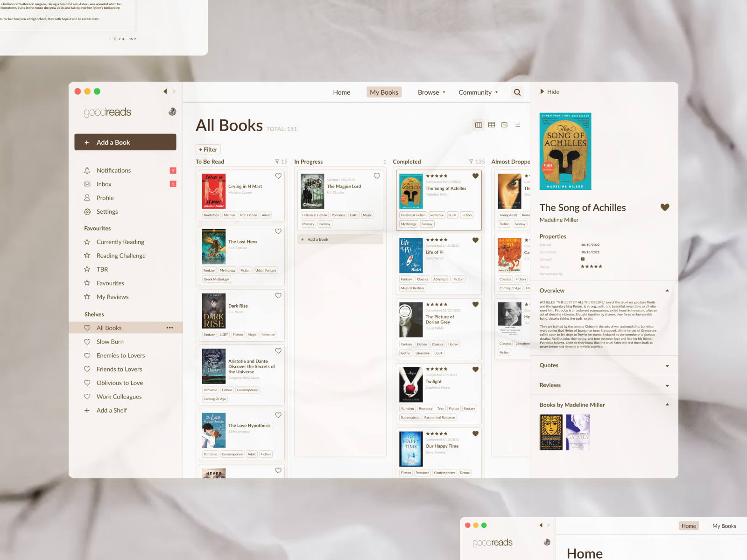Adjust star rating on Our Happy Time card
This screenshot has width=747, height=560.
(437, 434)
